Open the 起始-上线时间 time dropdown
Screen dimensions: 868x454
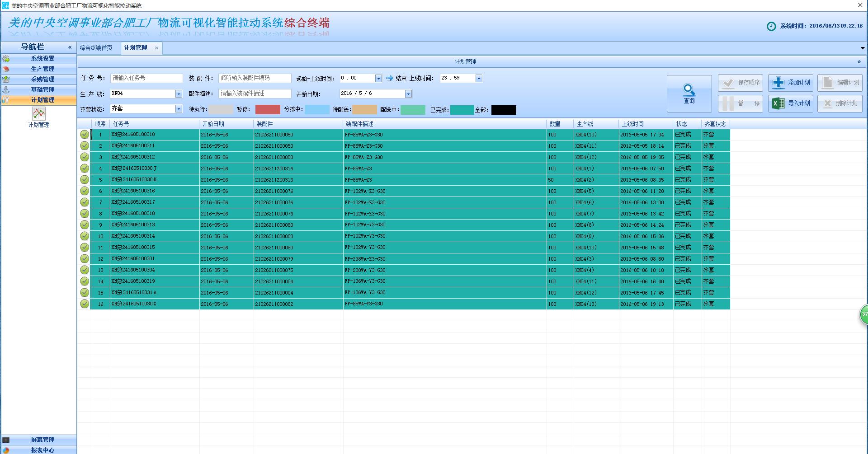(x=378, y=79)
